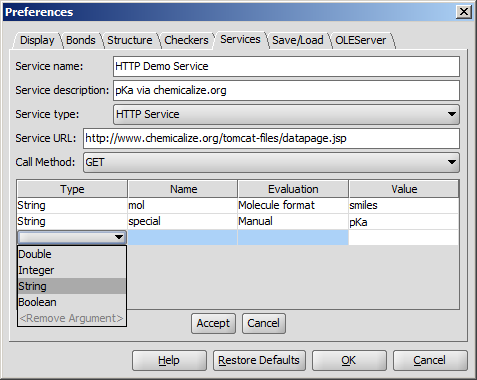Open the Bonds tab
477x380 pixels.
81,40
